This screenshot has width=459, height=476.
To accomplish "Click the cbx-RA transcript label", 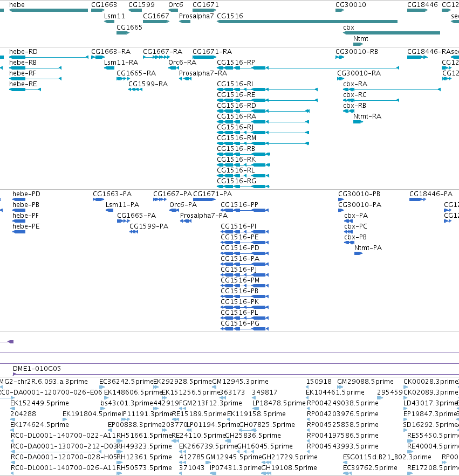I will (x=355, y=84).
